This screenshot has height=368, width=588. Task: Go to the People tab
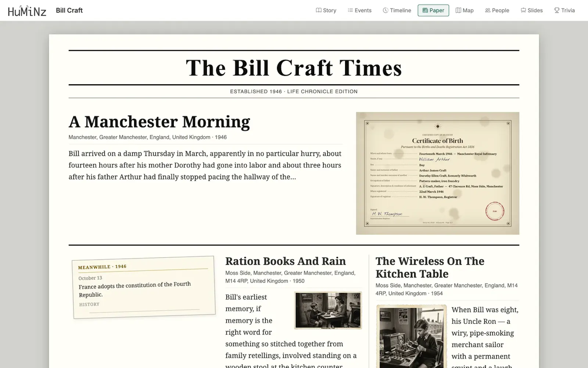coord(497,10)
